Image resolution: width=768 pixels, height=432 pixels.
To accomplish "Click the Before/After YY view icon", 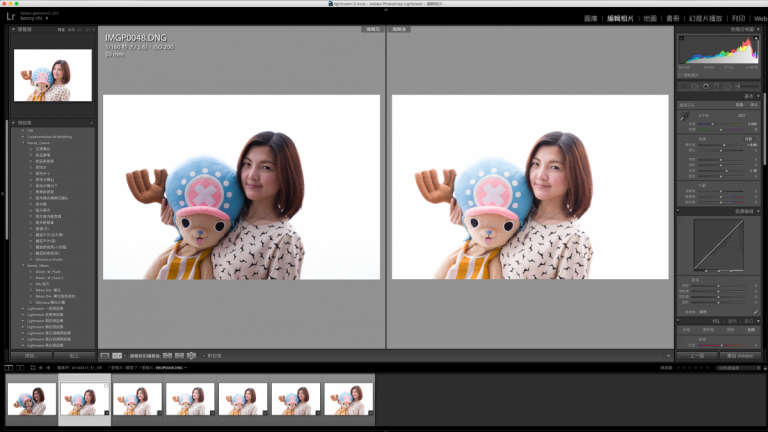I will pyautogui.click(x=117, y=355).
